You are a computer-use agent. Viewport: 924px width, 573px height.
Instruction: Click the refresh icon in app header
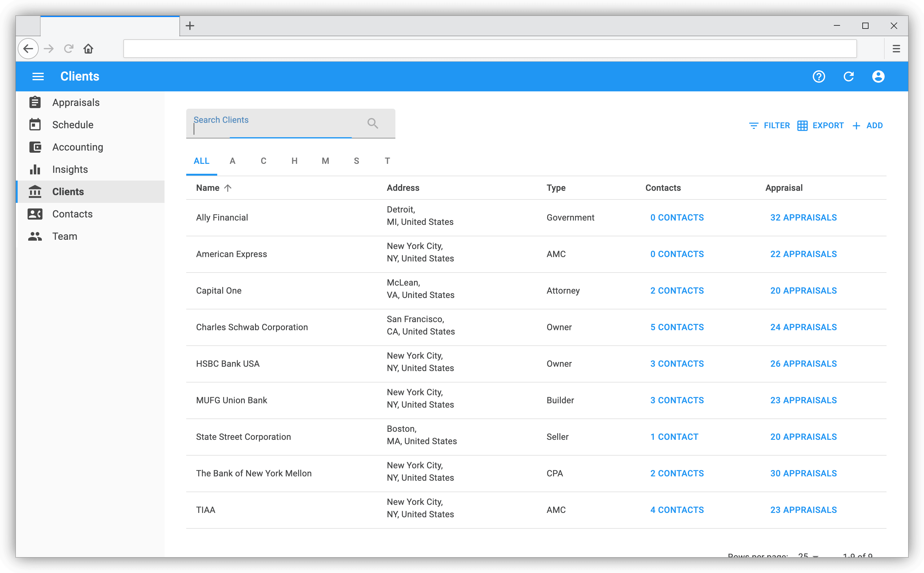(848, 77)
